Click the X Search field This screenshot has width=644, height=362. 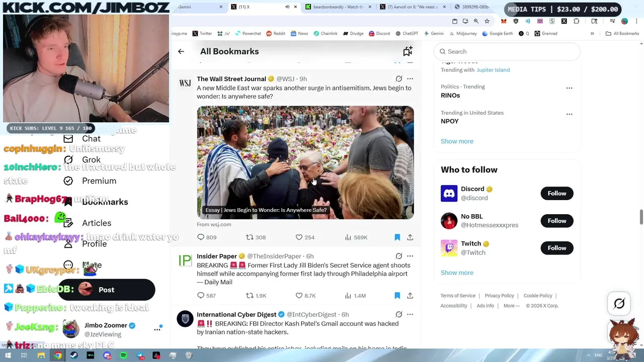point(507,51)
